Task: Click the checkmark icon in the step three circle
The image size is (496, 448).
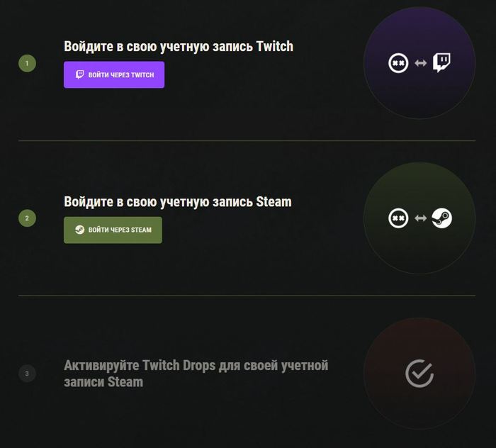Action: [x=419, y=373]
